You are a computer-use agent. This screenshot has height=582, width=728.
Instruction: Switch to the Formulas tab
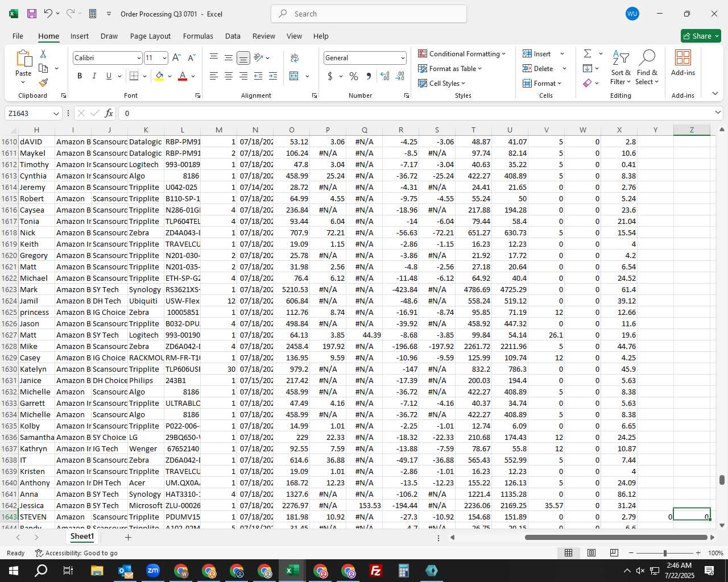pyautogui.click(x=198, y=36)
